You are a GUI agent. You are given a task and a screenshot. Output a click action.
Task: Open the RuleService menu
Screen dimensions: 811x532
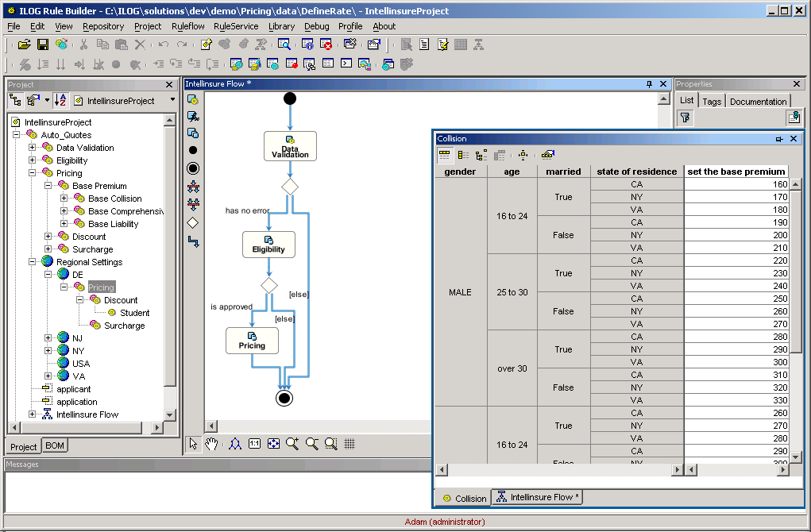(236, 26)
